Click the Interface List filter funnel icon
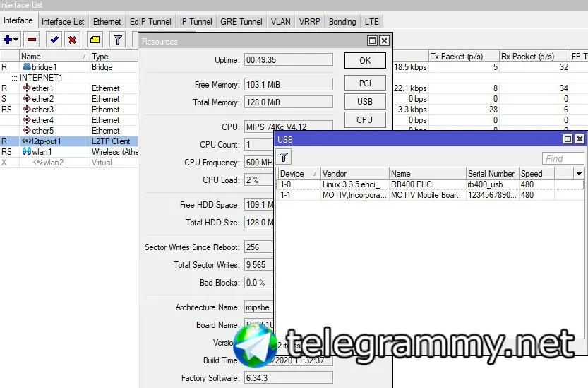 click(118, 40)
